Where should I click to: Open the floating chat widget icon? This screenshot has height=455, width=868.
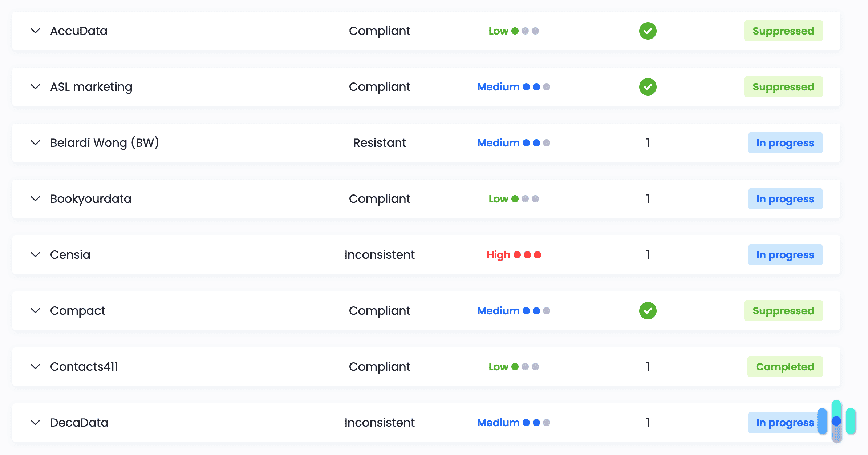(836, 421)
